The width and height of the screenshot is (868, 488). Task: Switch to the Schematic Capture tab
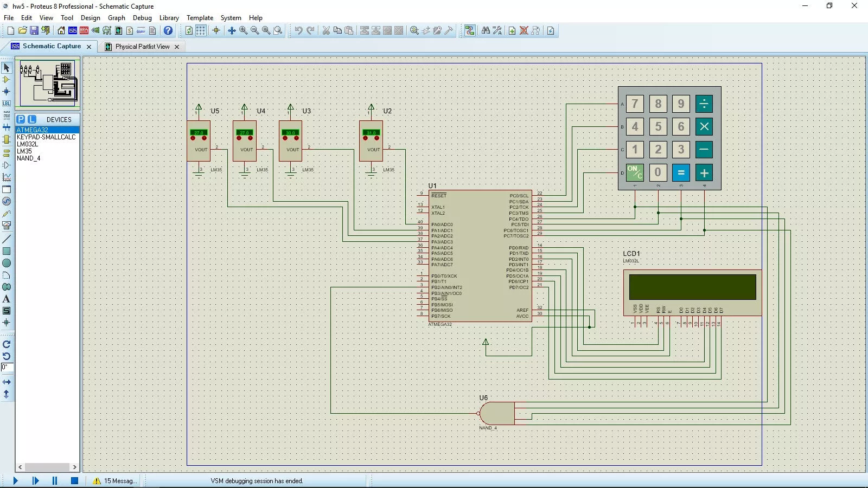tap(52, 46)
